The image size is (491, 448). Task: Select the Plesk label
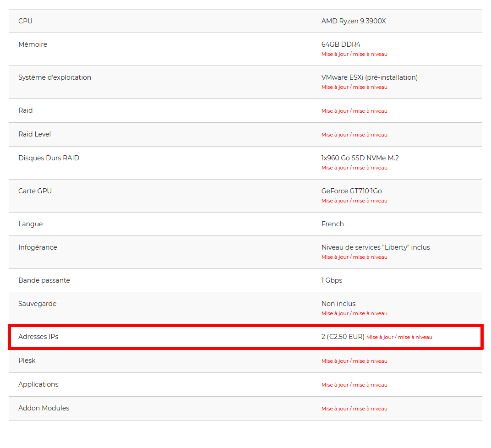(x=27, y=361)
